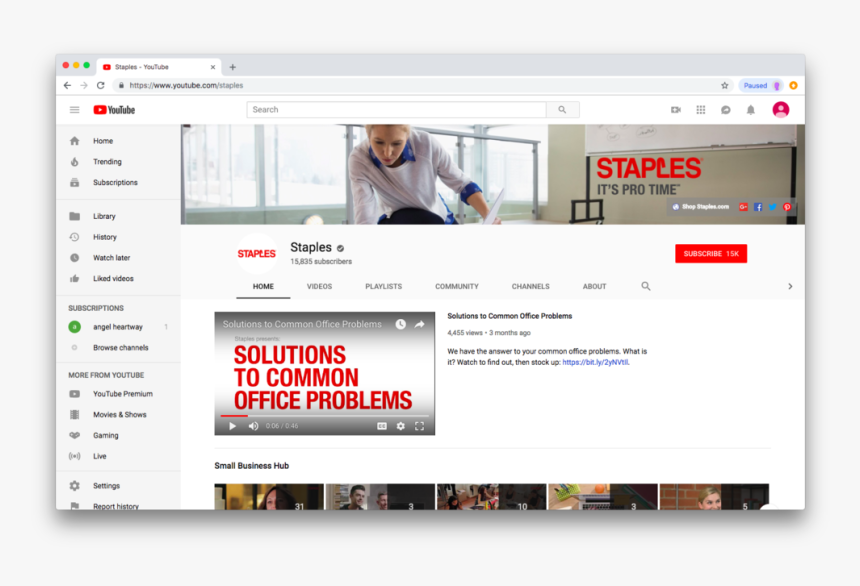The height and width of the screenshot is (586, 860).
Task: Open the notifications bell
Action: tap(750, 110)
